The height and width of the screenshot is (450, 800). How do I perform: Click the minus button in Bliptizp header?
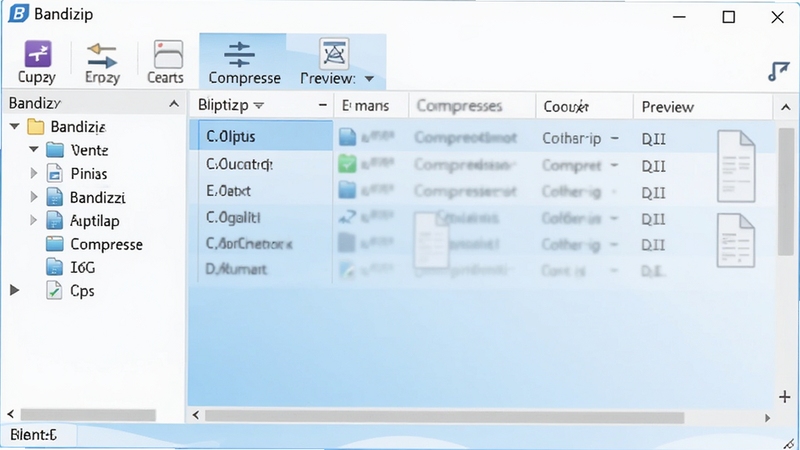[x=322, y=105]
